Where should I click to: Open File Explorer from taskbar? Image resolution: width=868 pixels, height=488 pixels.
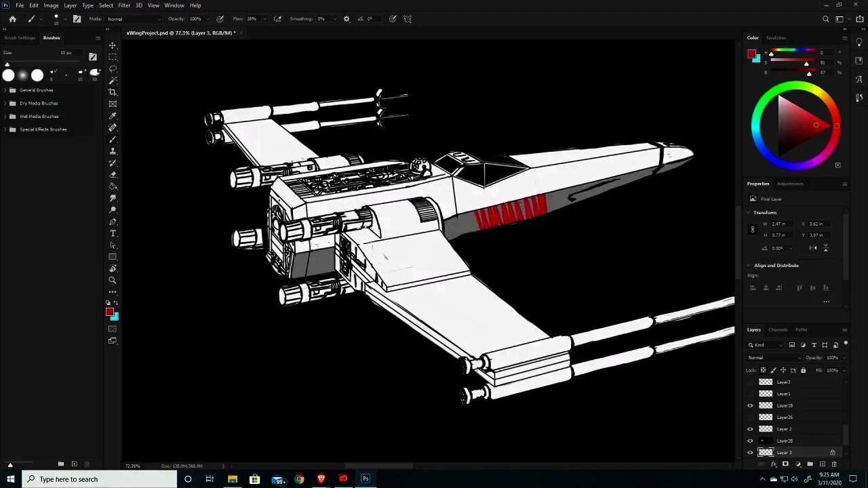tap(233, 479)
